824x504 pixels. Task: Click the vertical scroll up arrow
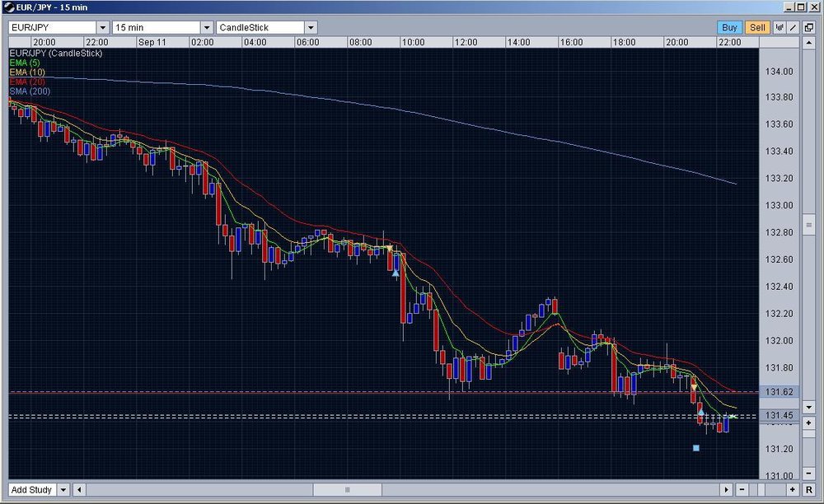809,43
